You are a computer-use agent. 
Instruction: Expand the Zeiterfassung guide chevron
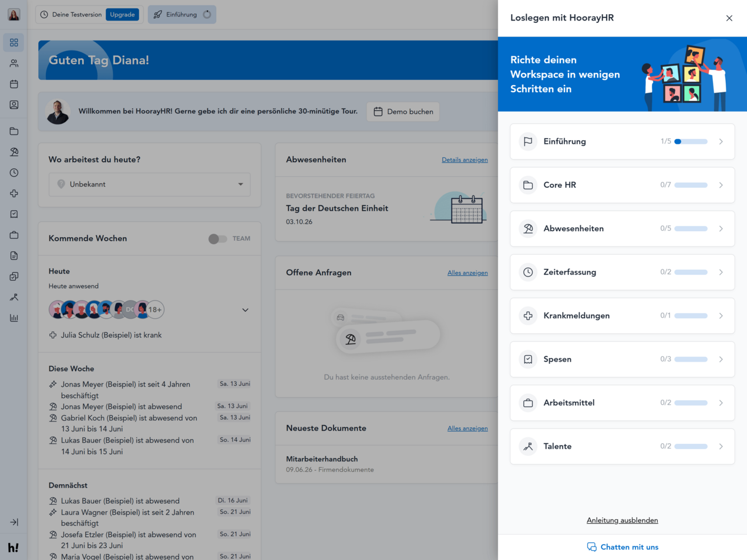pyautogui.click(x=721, y=272)
